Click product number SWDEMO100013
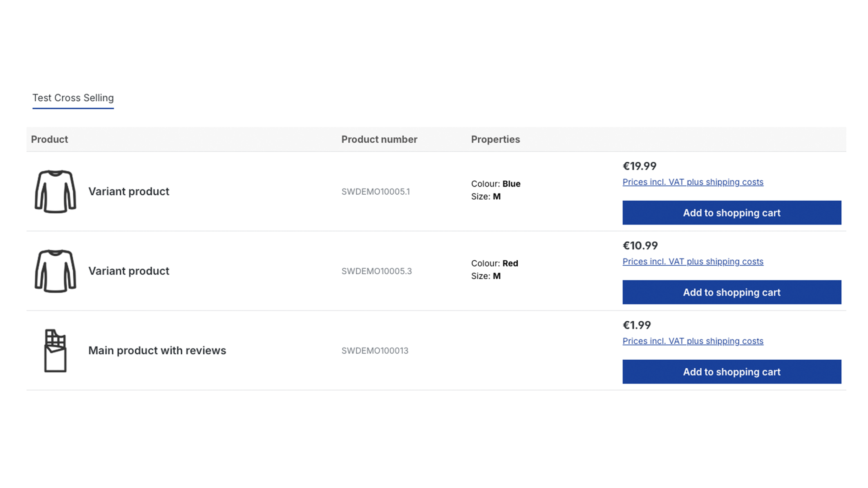 pos(374,351)
